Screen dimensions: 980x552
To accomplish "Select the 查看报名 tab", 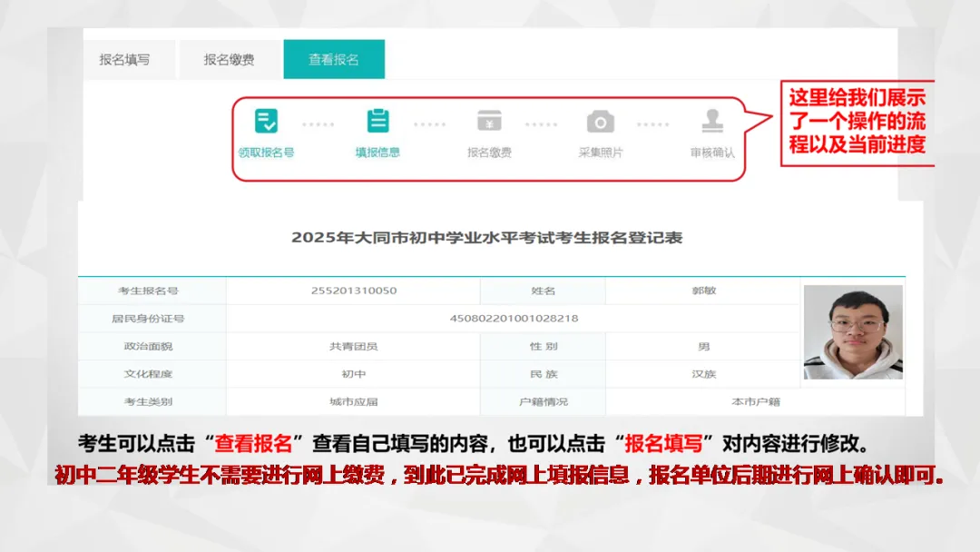I will (334, 58).
